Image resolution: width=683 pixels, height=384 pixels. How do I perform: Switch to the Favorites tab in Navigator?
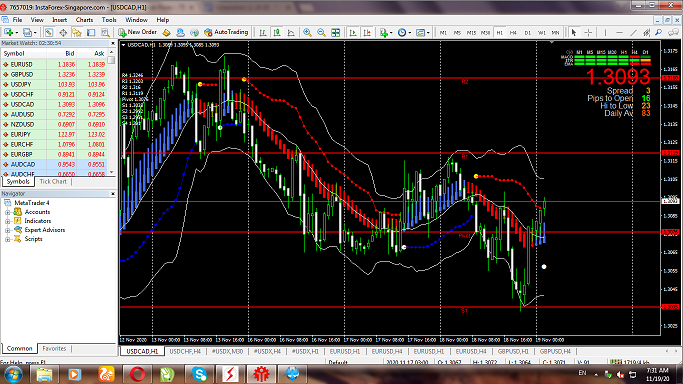tap(54, 349)
